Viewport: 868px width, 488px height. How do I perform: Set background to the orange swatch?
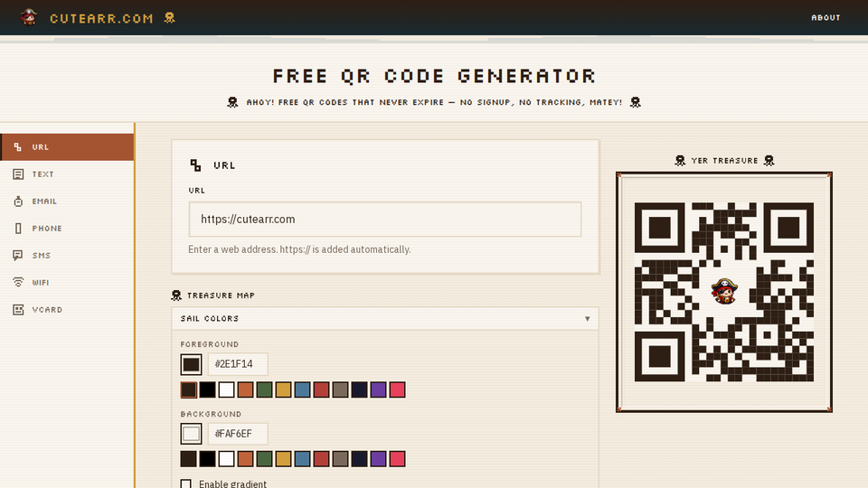tap(245, 459)
